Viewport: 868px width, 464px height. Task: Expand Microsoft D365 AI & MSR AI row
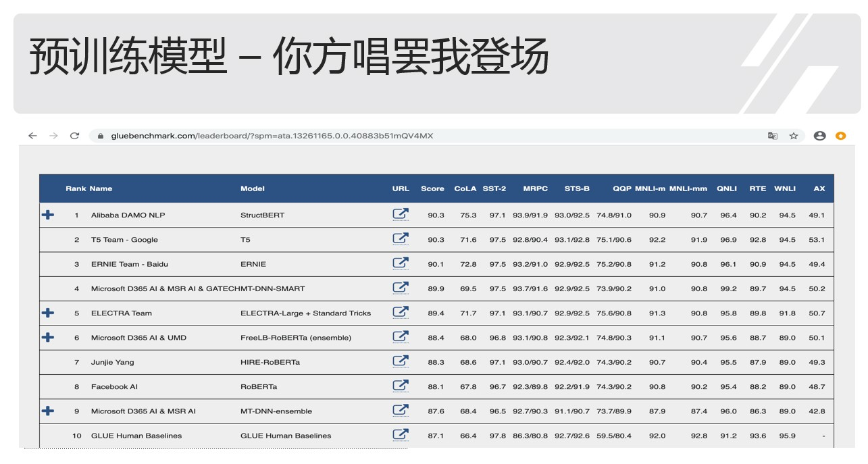(x=48, y=411)
